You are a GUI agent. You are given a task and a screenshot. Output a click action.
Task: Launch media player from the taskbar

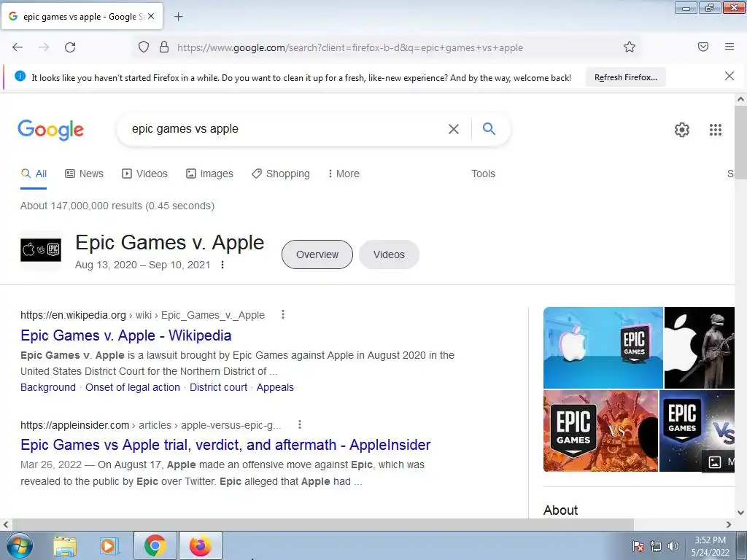coord(109,545)
